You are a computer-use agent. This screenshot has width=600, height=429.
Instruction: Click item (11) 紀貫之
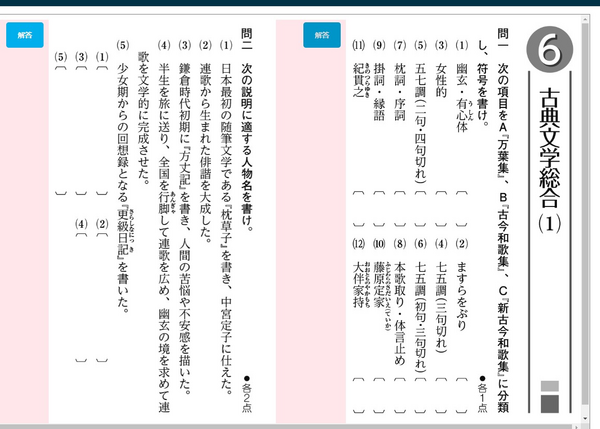pyautogui.click(x=360, y=69)
